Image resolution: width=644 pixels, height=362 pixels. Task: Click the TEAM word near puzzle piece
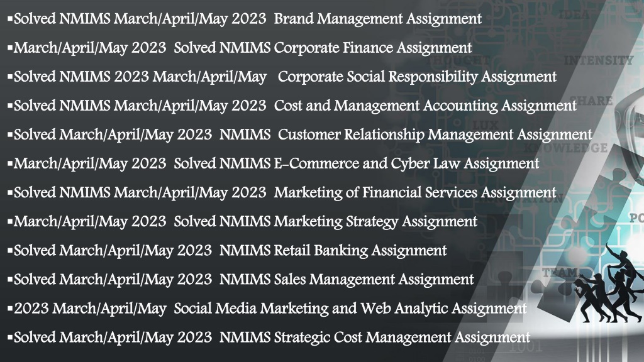(559, 273)
